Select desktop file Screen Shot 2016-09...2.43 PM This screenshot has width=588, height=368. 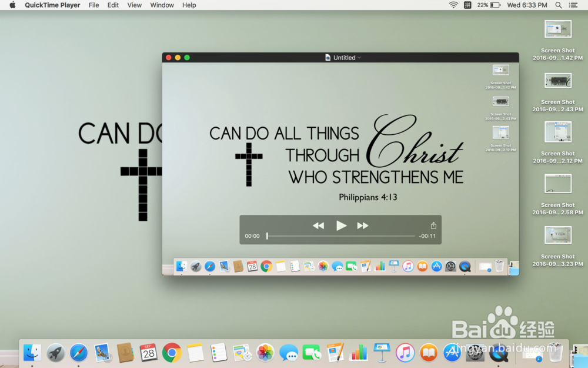[x=557, y=92]
